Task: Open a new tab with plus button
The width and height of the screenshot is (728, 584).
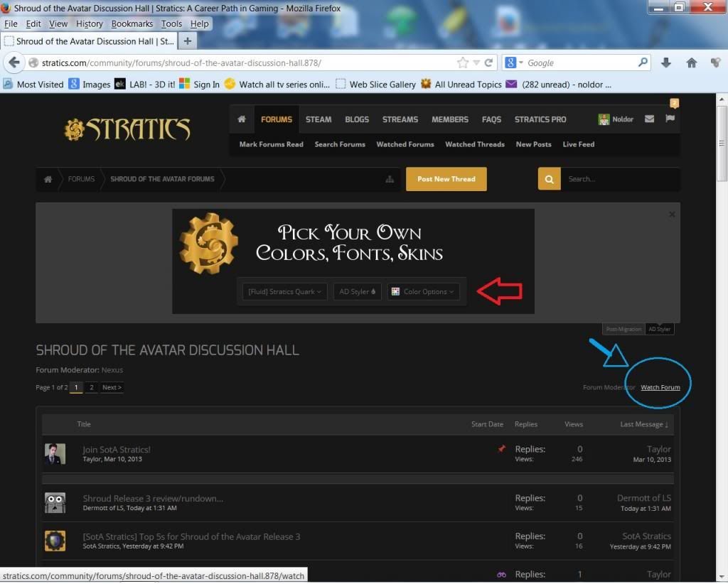Action: pos(188,41)
